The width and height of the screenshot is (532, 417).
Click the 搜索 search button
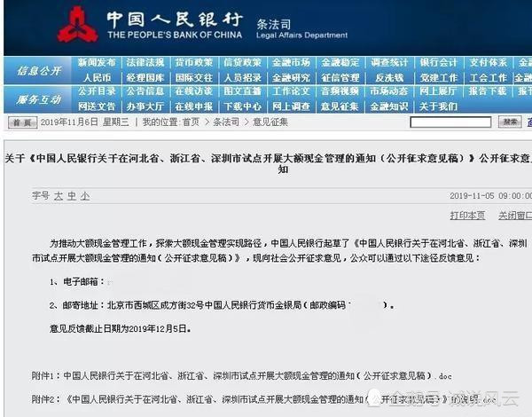[510, 122]
